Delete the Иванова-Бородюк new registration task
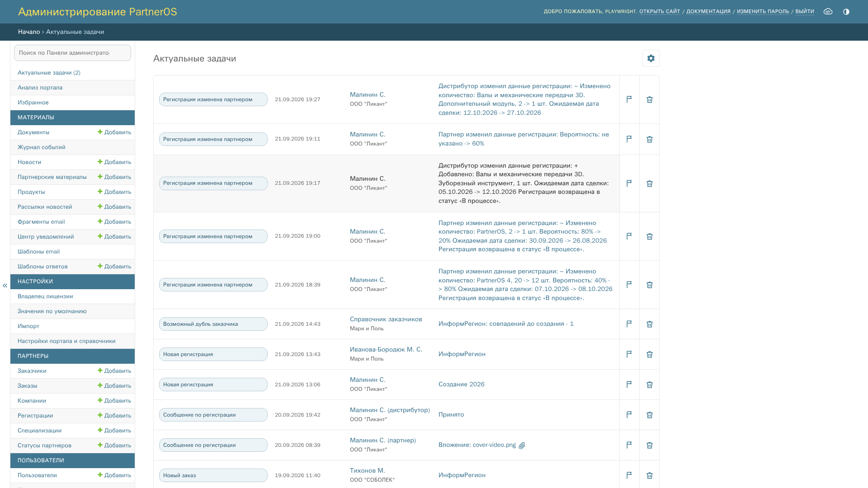The image size is (868, 488). pyautogui.click(x=649, y=354)
